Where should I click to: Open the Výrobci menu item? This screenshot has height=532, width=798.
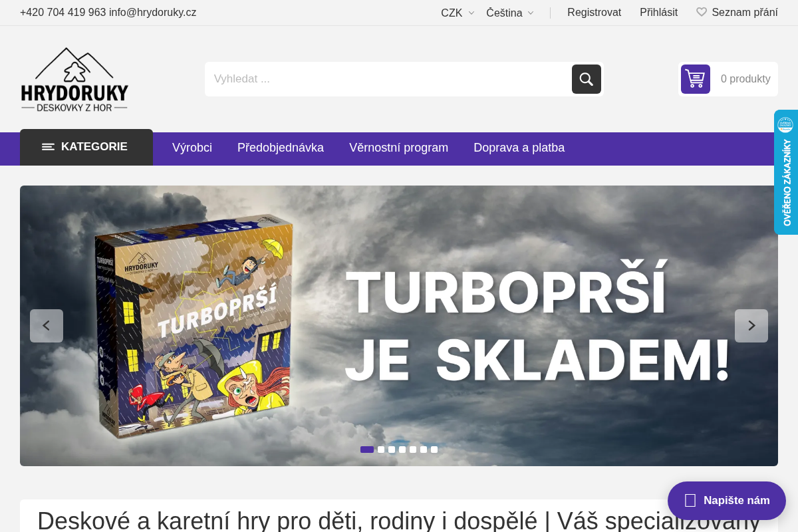point(192,148)
